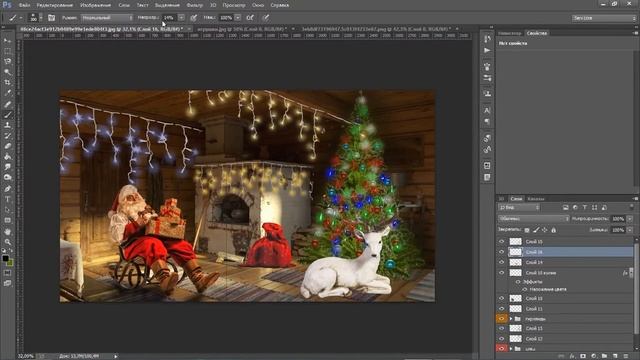Hide the Слой 14 layer

tap(502, 262)
